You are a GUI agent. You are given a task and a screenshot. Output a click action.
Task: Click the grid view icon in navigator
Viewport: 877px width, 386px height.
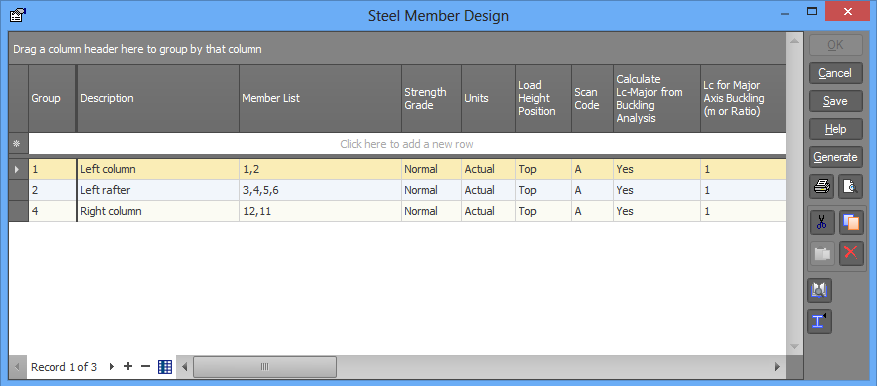pyautogui.click(x=164, y=367)
